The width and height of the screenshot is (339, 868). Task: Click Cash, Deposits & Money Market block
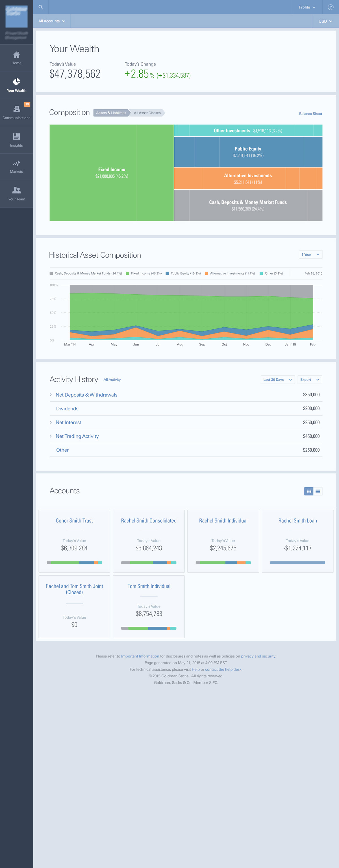248,205
